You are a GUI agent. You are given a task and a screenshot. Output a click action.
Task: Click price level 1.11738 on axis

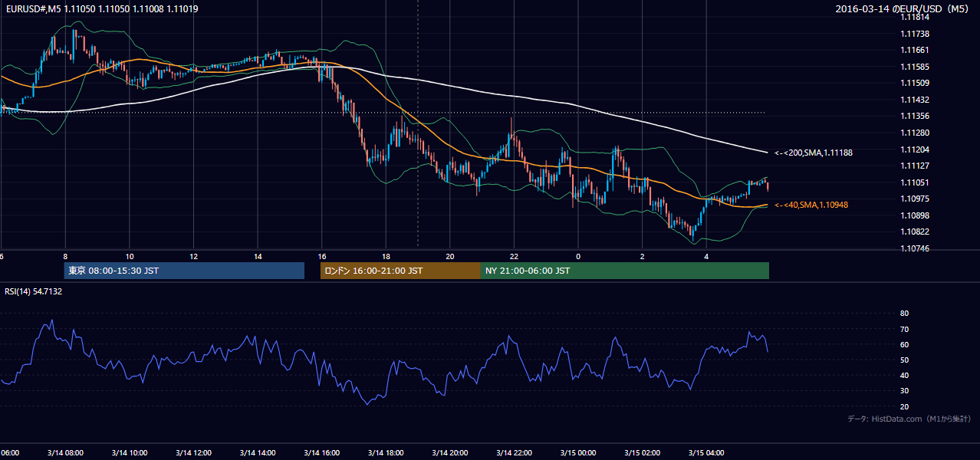click(x=916, y=34)
